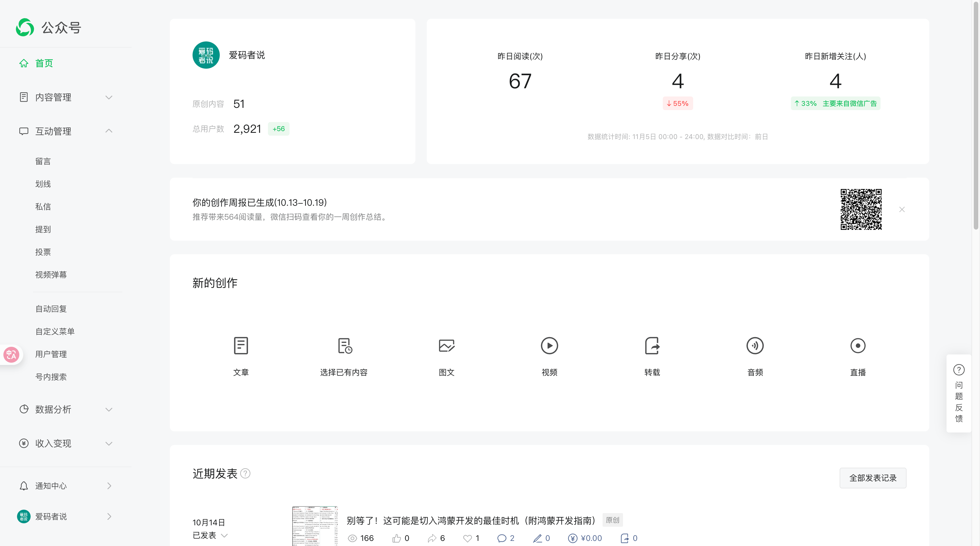The image size is (980, 546).
Task: Open 用户管理 in the sidebar menu
Action: click(51, 354)
